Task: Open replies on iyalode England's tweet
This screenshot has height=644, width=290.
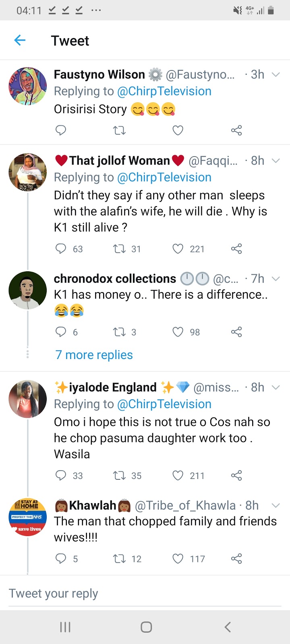Action: click(x=61, y=475)
